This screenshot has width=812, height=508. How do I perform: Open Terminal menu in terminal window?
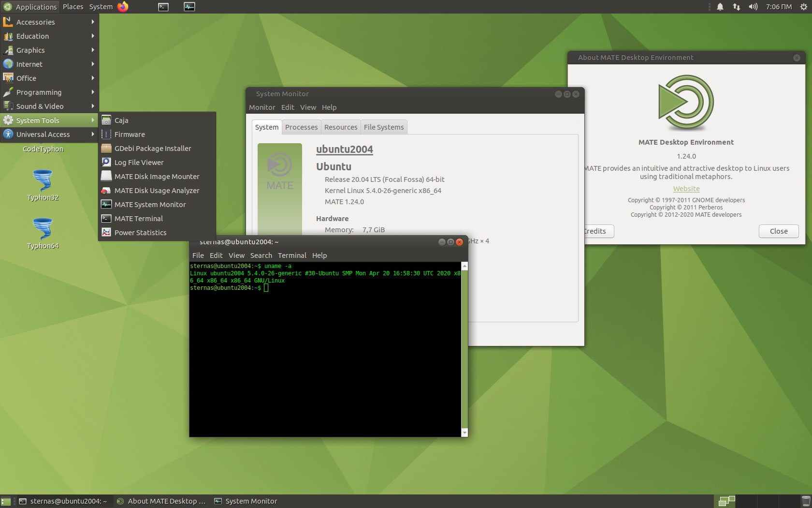coord(292,255)
